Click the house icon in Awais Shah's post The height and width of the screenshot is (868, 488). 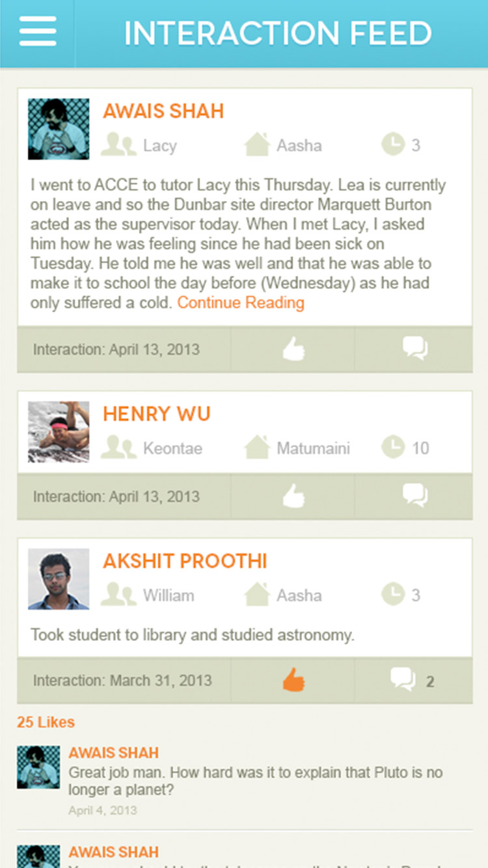[x=257, y=145]
